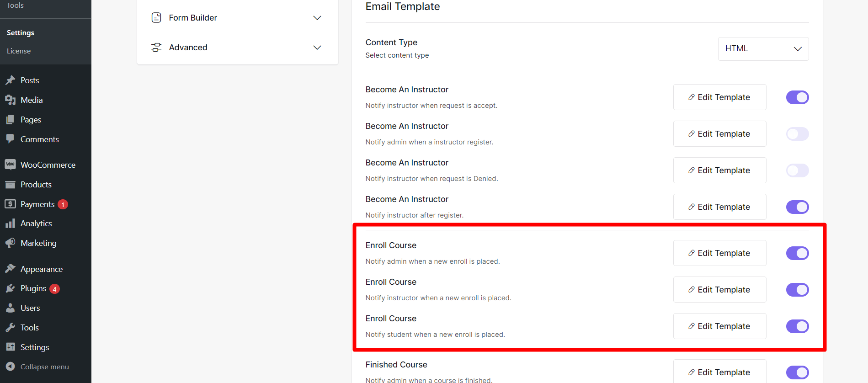
Task: Collapse the Form Builder section
Action: click(x=317, y=18)
